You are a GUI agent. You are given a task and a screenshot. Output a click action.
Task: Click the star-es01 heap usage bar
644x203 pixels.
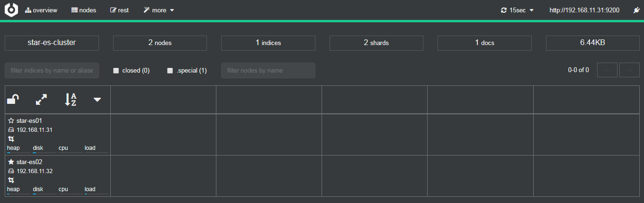18,153
